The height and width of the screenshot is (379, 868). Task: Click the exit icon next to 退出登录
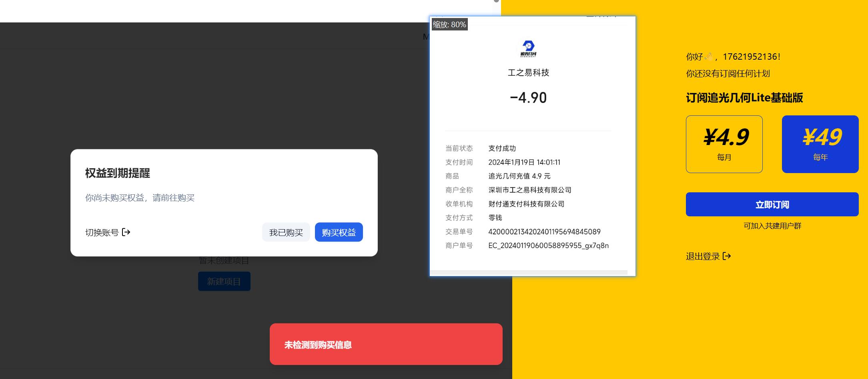click(x=727, y=256)
